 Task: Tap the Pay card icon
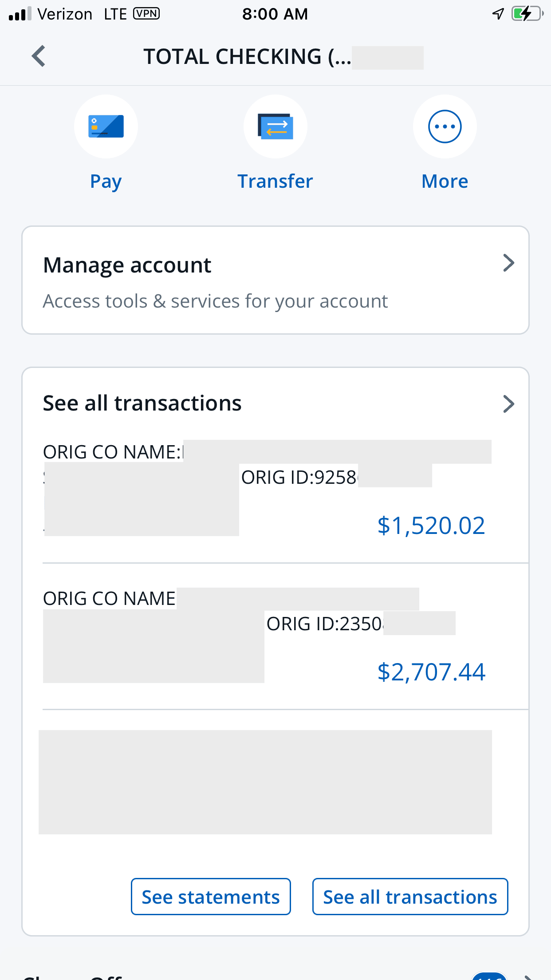[106, 126]
